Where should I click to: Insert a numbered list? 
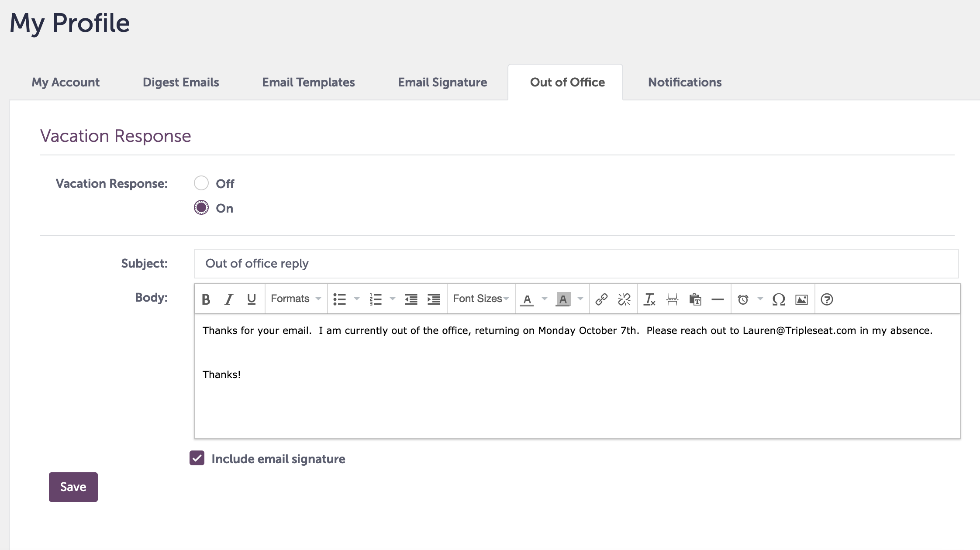pos(376,299)
